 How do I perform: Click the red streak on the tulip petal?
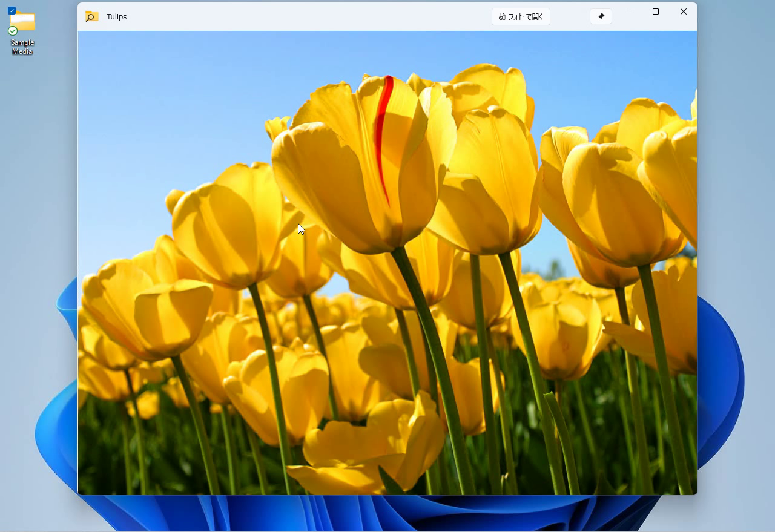click(381, 133)
